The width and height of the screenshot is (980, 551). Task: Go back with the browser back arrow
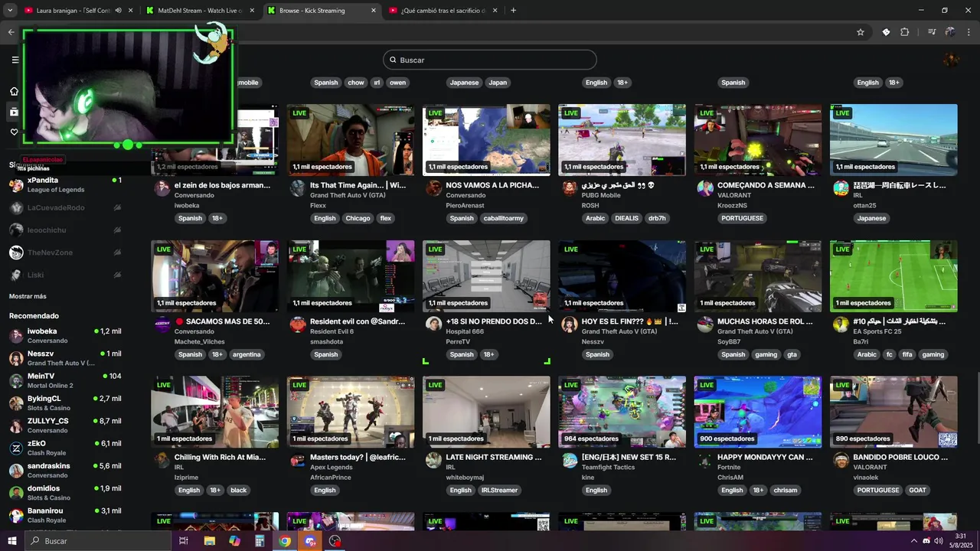[x=11, y=32]
